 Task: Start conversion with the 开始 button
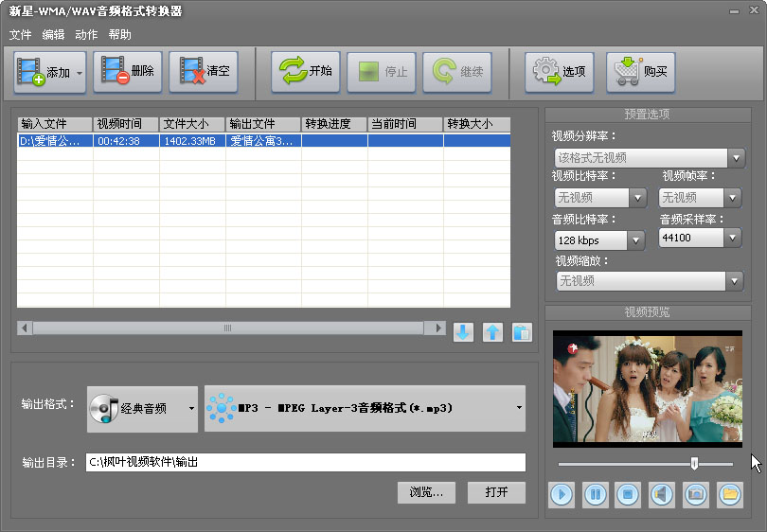[306, 72]
